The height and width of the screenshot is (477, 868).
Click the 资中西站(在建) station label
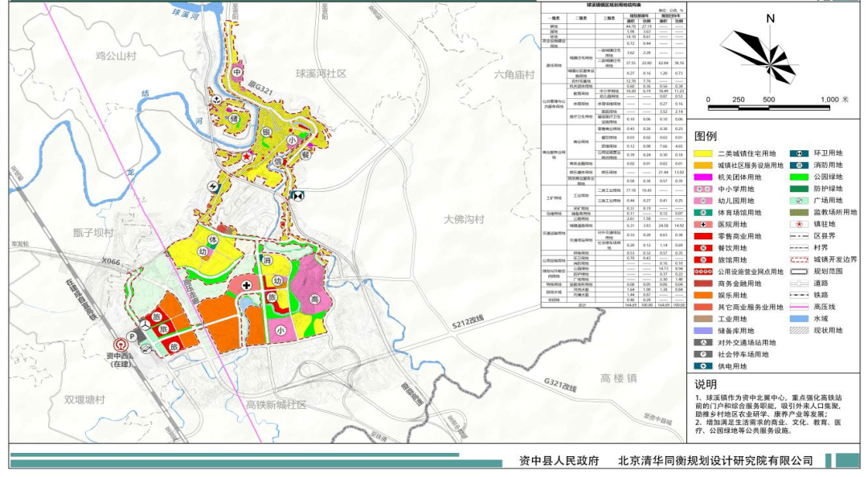[x=120, y=361]
